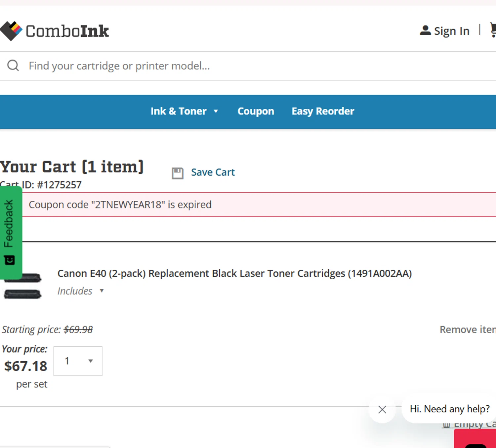Click the 'Your Cart (1 item)' heading

72,167
